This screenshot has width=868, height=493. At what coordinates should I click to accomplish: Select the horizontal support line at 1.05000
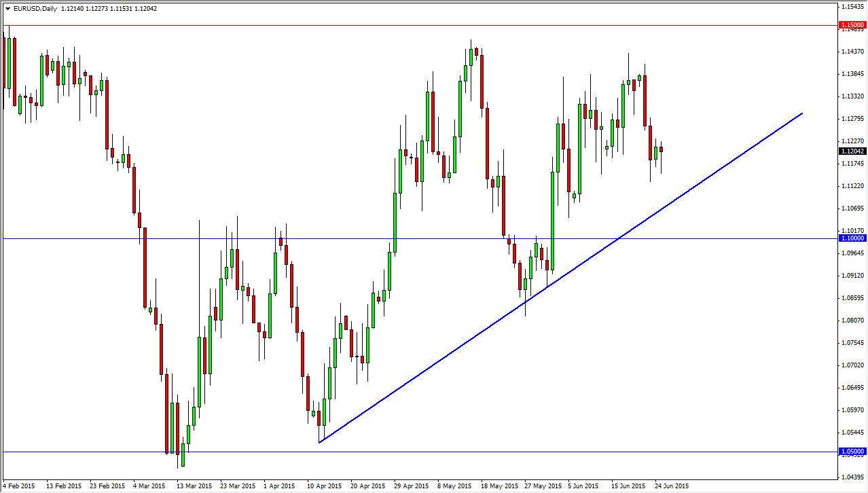pos(408,451)
